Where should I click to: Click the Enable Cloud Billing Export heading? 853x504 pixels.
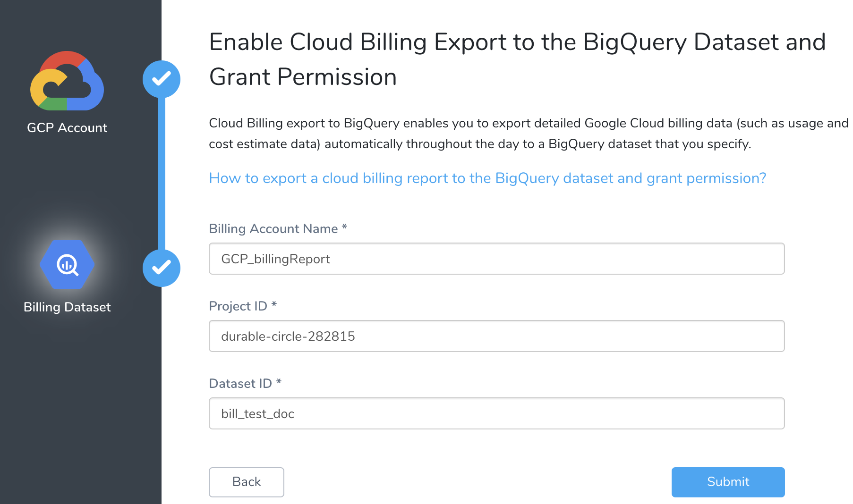click(517, 59)
